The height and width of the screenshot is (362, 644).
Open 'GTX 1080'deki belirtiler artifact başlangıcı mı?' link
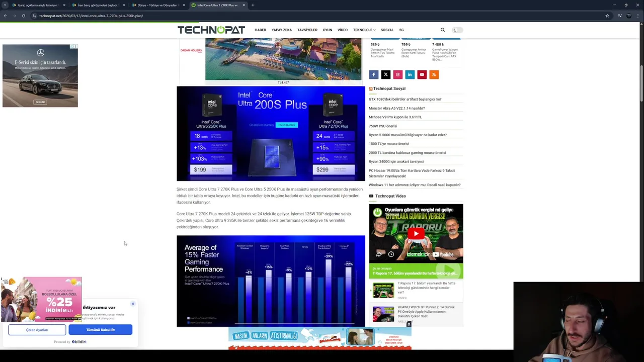[405, 99]
